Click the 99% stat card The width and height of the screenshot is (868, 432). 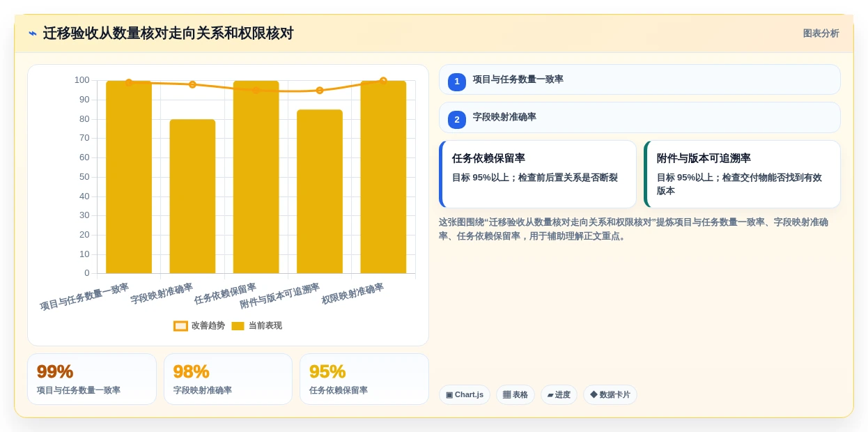pyautogui.click(x=92, y=379)
